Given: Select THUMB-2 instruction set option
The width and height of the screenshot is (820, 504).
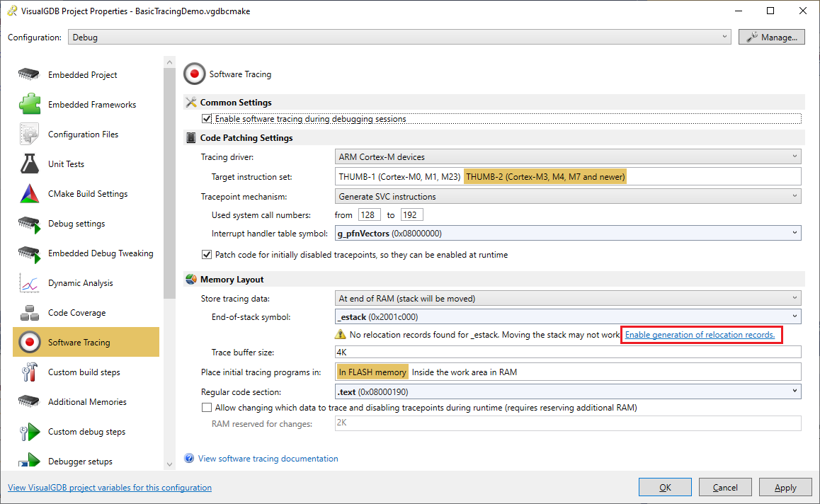Looking at the screenshot, I should coord(545,177).
